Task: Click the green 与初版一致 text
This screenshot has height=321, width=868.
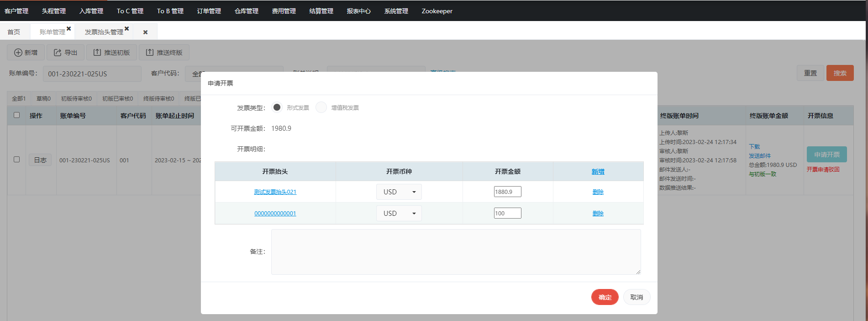Action: click(x=763, y=174)
